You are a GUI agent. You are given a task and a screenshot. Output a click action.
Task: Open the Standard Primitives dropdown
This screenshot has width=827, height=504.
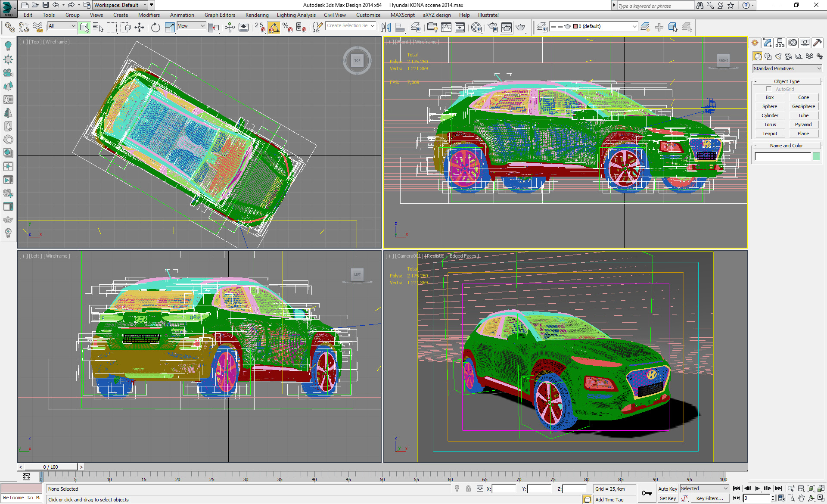(787, 68)
